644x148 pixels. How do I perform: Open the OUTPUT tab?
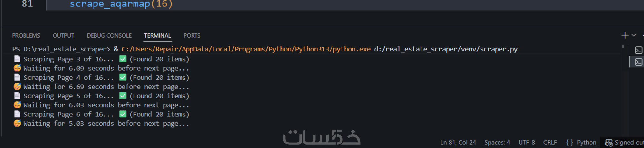(63, 36)
